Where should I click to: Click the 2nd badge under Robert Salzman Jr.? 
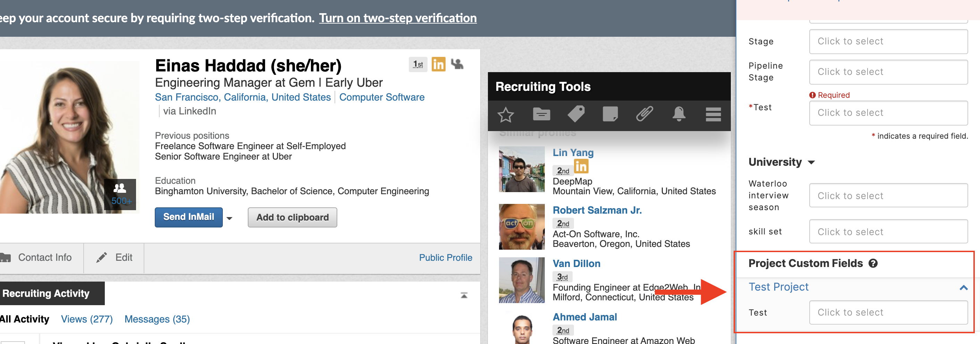click(x=563, y=224)
